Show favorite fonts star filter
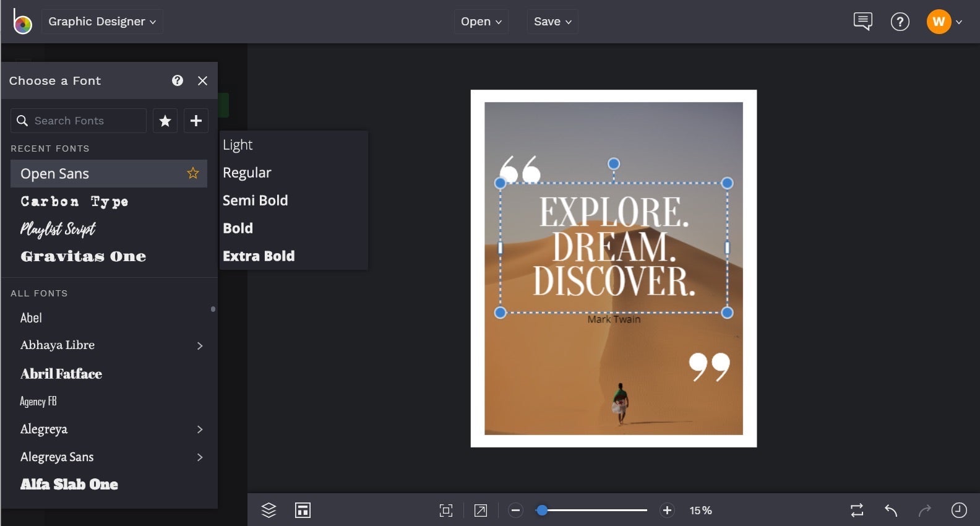The width and height of the screenshot is (980, 526). 165,121
